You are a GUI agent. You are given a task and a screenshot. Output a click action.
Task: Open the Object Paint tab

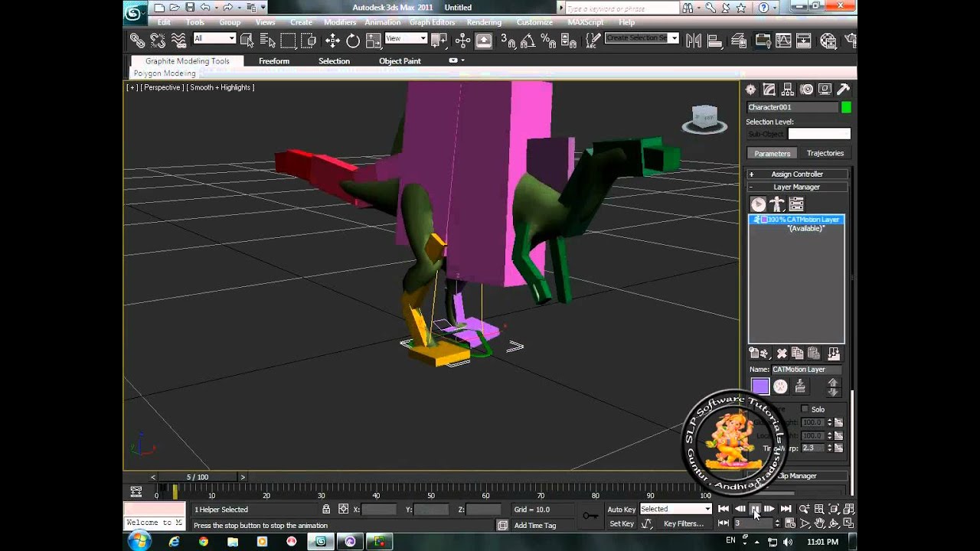[400, 61]
